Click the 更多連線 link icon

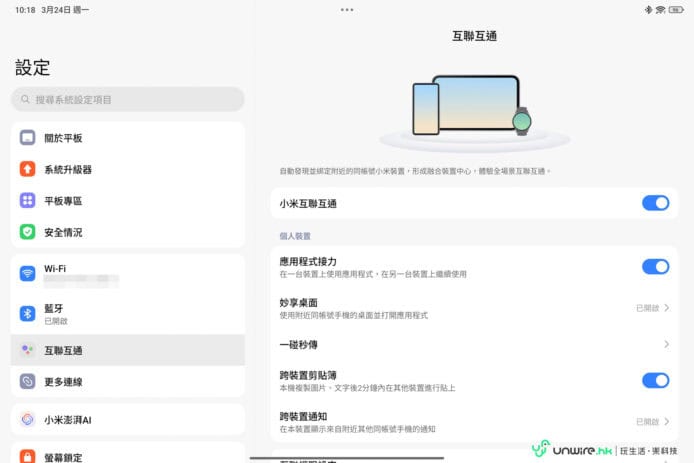pyautogui.click(x=28, y=381)
